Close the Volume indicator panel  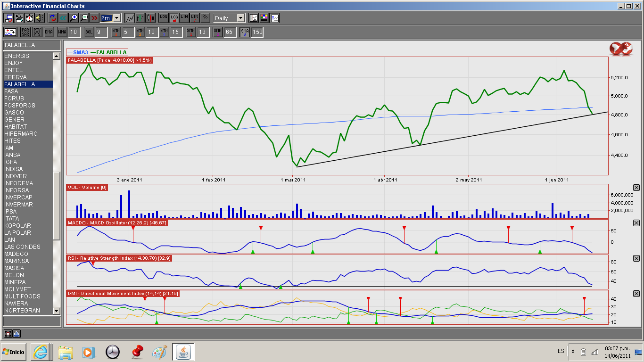click(636, 188)
